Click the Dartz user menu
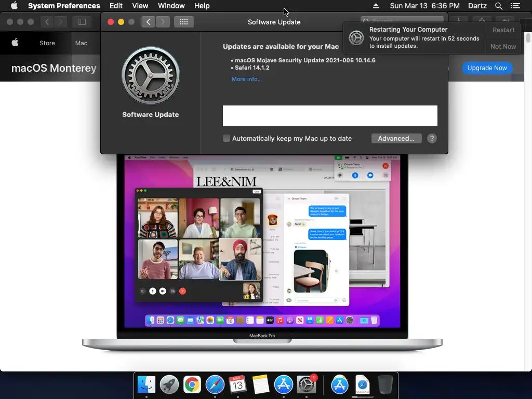The width and height of the screenshot is (532, 399). (x=477, y=6)
